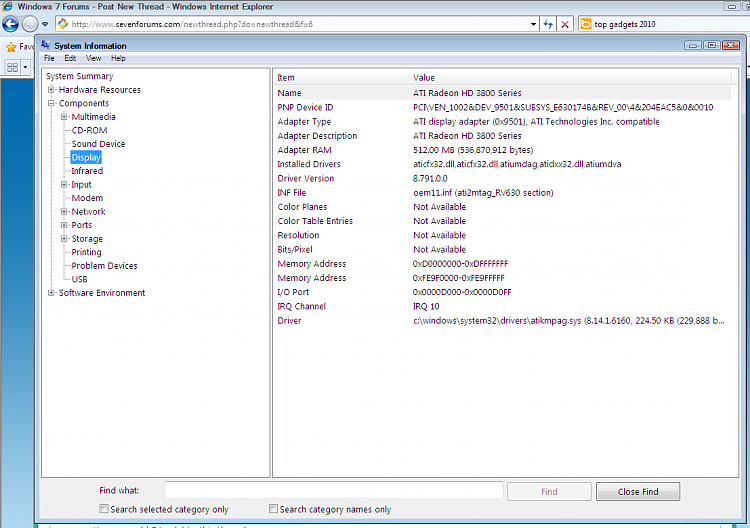Select the I/O Port row

(503, 292)
